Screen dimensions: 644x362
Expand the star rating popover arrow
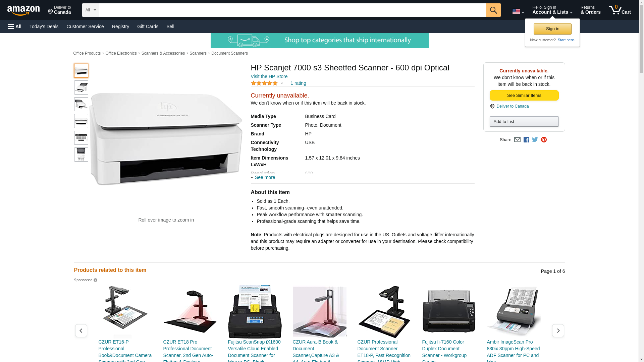[x=282, y=83]
